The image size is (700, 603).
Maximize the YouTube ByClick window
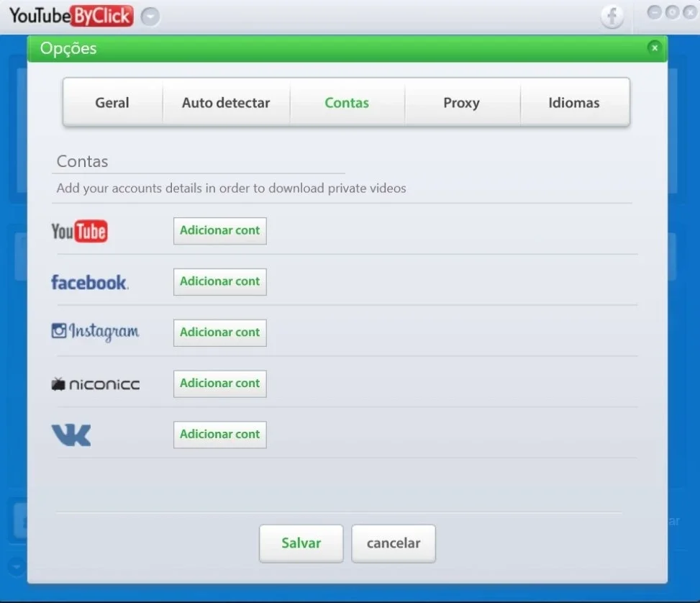(672, 12)
